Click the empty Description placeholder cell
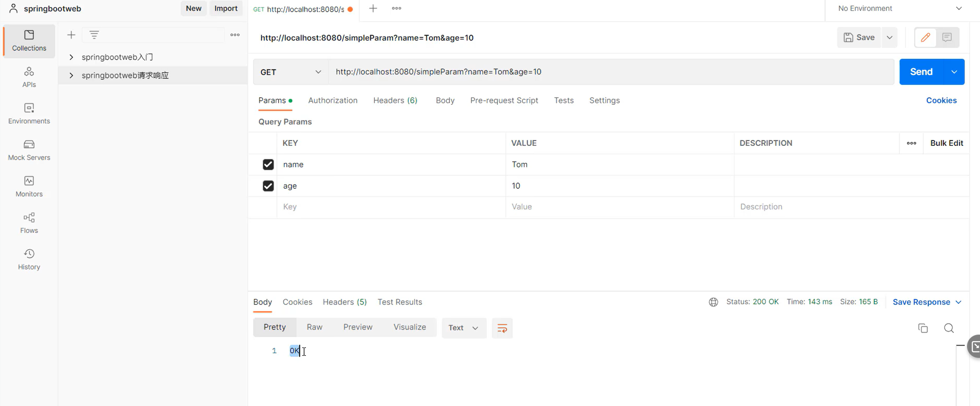 pyautogui.click(x=851, y=207)
